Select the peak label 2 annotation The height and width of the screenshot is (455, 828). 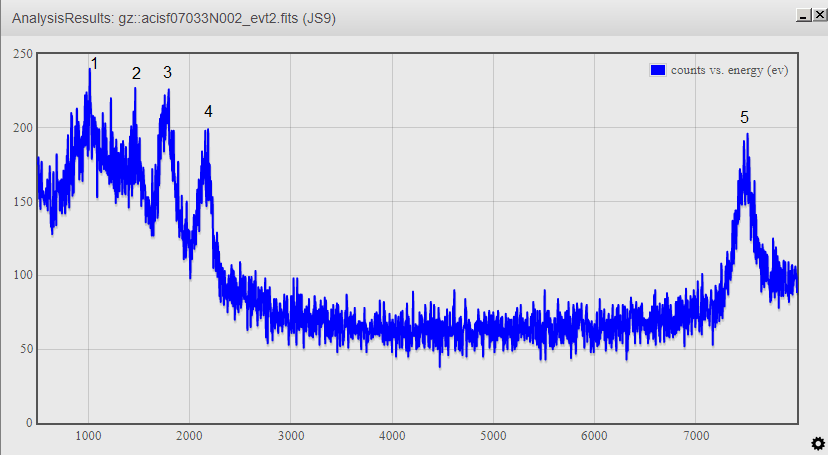[x=136, y=73]
